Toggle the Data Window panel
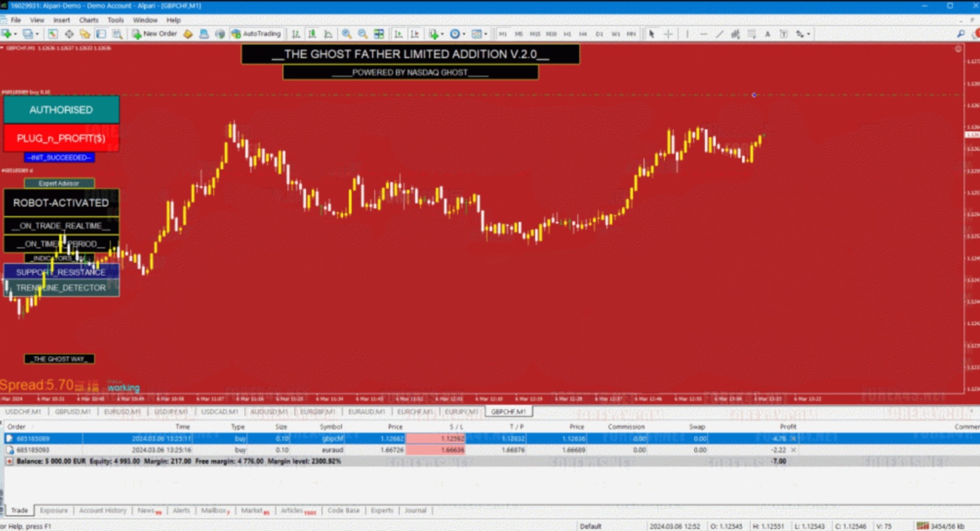Image resolution: width=980 pixels, height=531 pixels. 69,34
